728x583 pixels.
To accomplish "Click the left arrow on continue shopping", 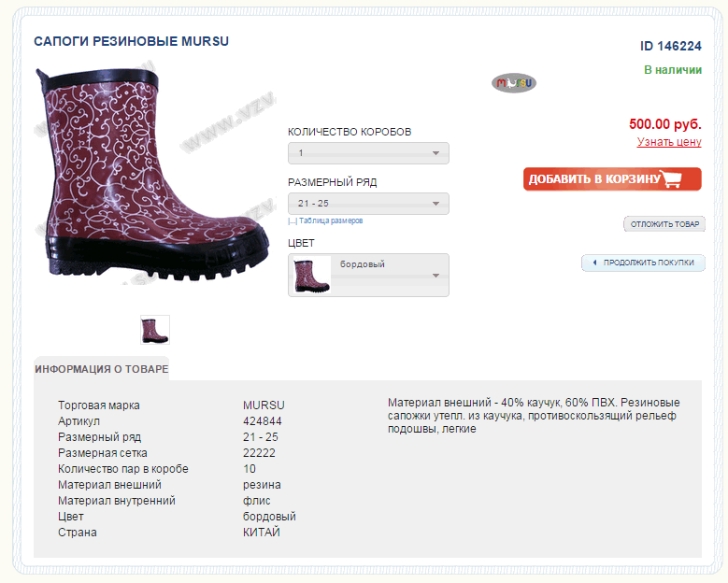I will click(593, 263).
